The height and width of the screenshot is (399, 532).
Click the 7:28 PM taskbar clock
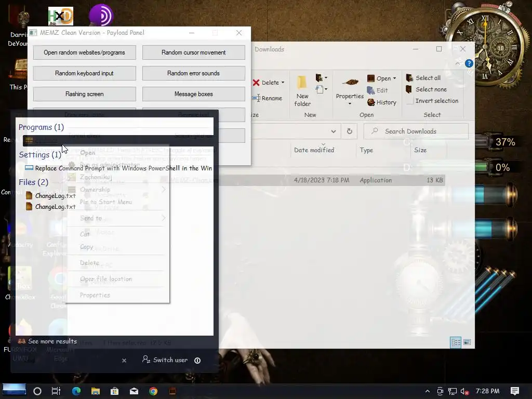[x=487, y=391]
